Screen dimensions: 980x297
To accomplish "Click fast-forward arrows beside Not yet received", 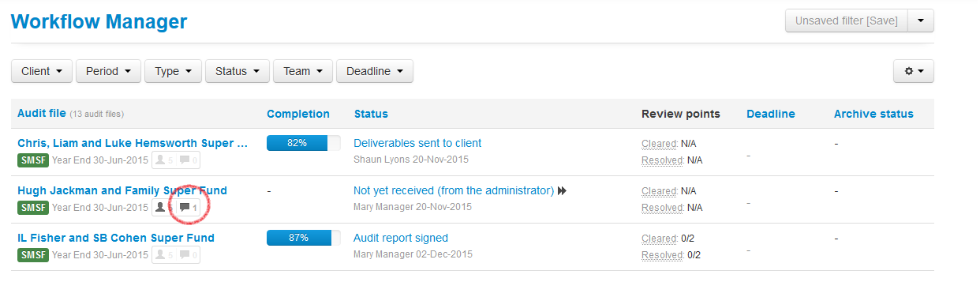I will tap(563, 191).
